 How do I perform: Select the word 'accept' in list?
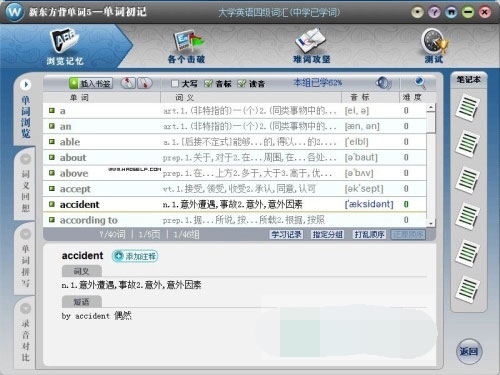[75, 189]
